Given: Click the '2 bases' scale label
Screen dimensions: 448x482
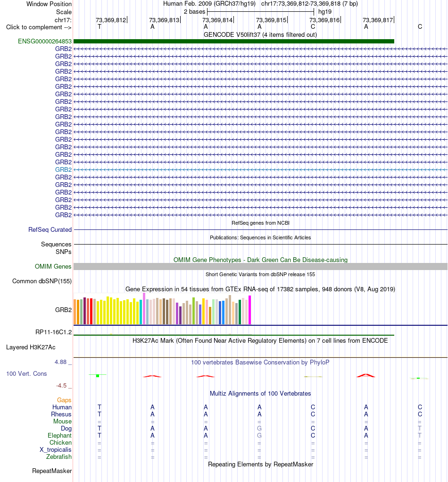Looking at the screenshot, I should [194, 12].
